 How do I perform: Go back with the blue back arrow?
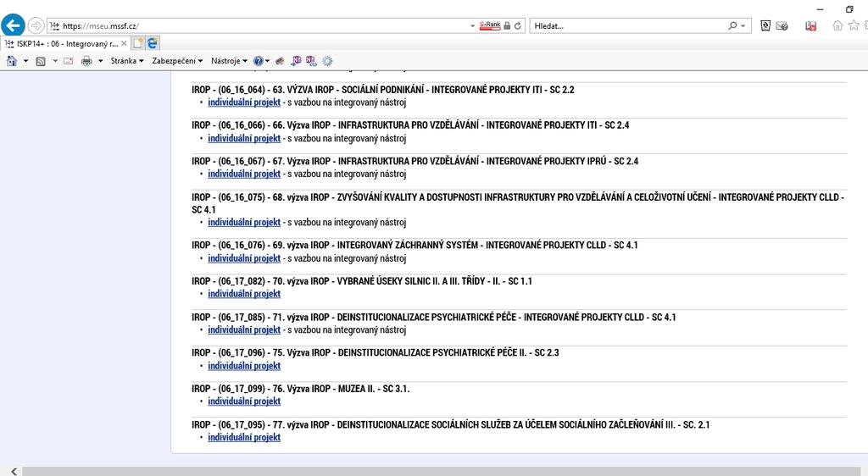14,25
